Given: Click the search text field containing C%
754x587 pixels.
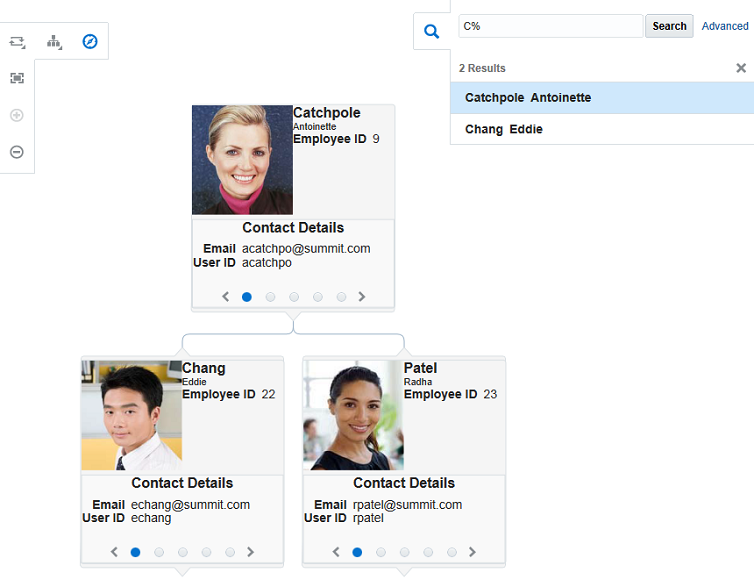Looking at the screenshot, I should pyautogui.click(x=551, y=26).
